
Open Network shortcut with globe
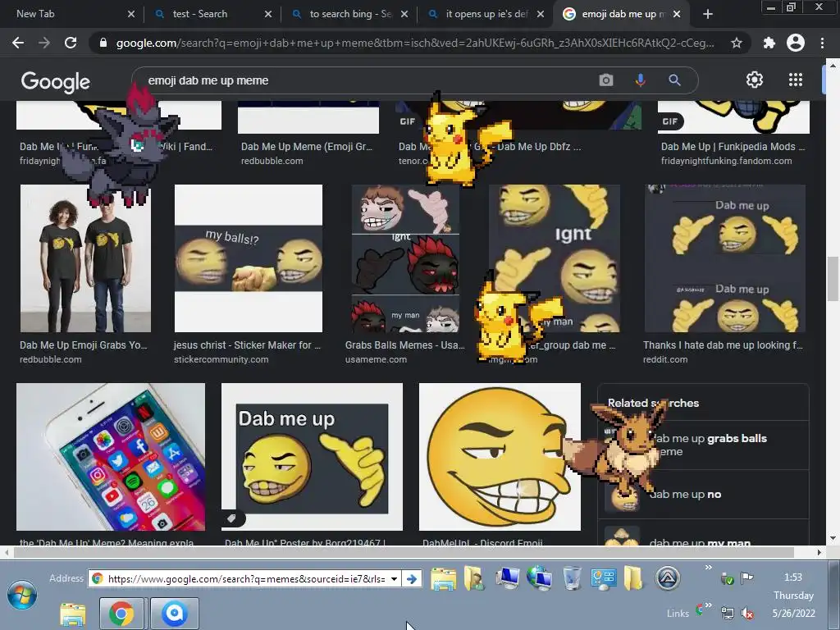point(539,578)
